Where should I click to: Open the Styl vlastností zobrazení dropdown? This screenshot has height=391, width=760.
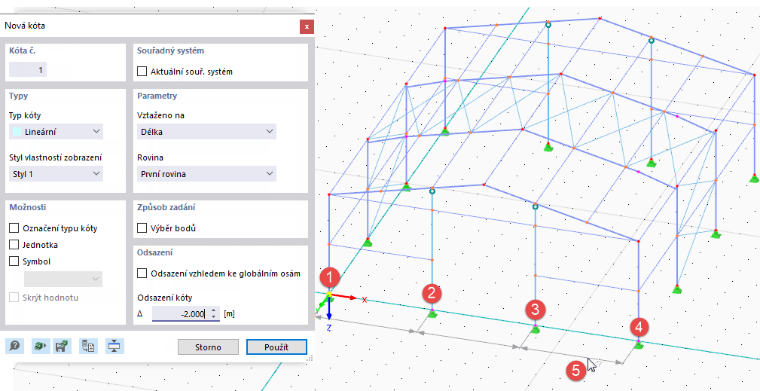pos(56,173)
